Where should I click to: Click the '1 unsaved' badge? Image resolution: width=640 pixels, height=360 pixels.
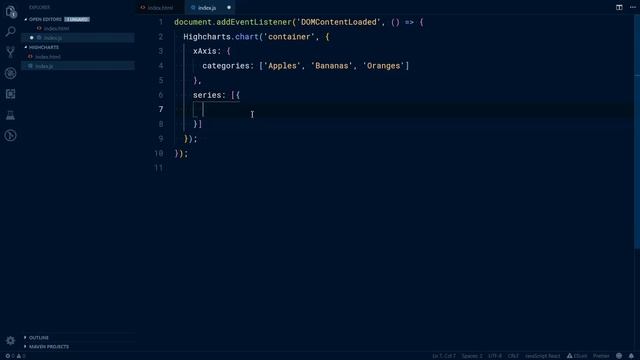click(x=77, y=19)
